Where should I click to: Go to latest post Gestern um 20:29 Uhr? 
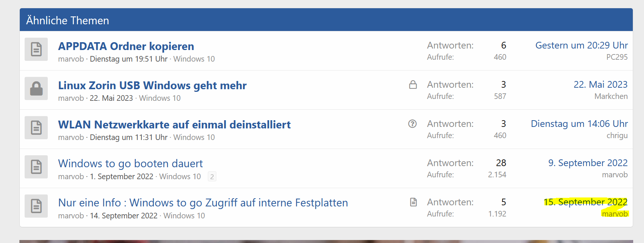[581, 46]
